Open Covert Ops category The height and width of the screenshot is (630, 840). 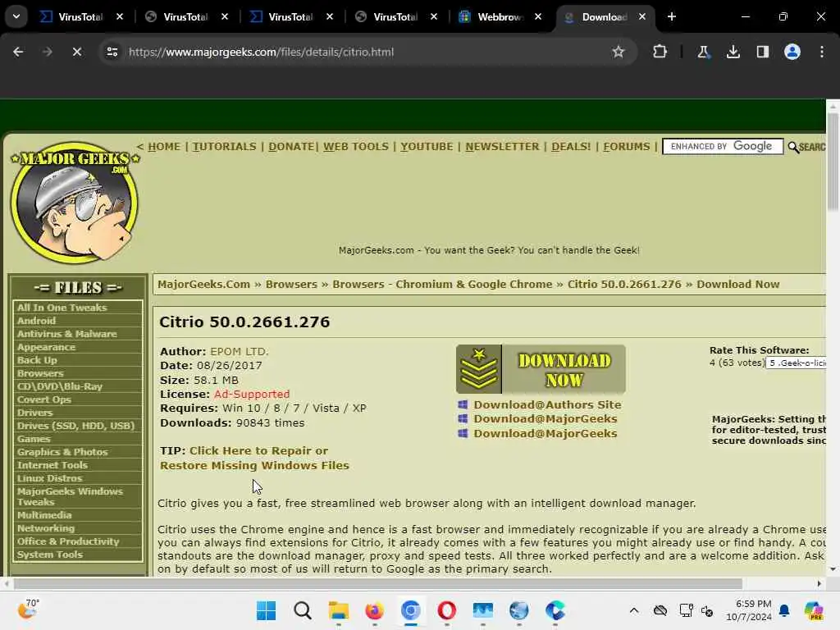[44, 399]
